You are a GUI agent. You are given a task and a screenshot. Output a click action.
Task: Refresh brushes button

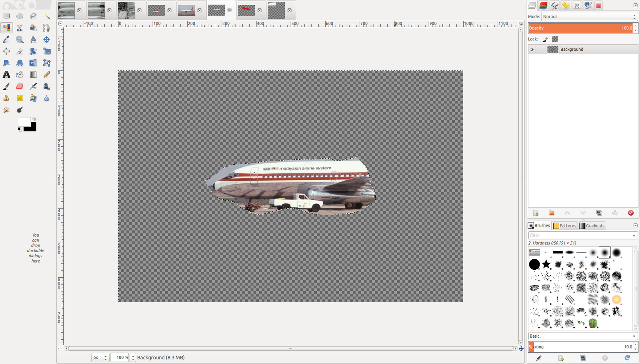tap(627, 358)
